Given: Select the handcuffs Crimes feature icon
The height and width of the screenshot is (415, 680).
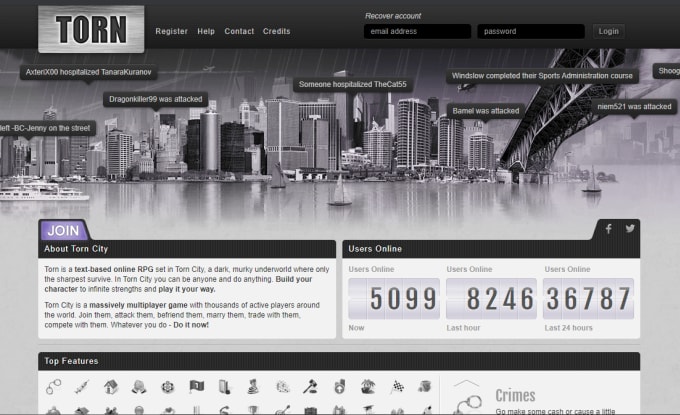Looking at the screenshot, I should [53, 386].
